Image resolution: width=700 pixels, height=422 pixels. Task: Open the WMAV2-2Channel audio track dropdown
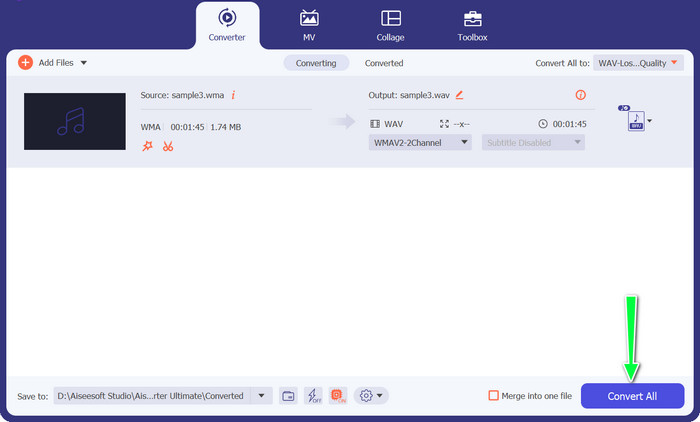coord(420,142)
